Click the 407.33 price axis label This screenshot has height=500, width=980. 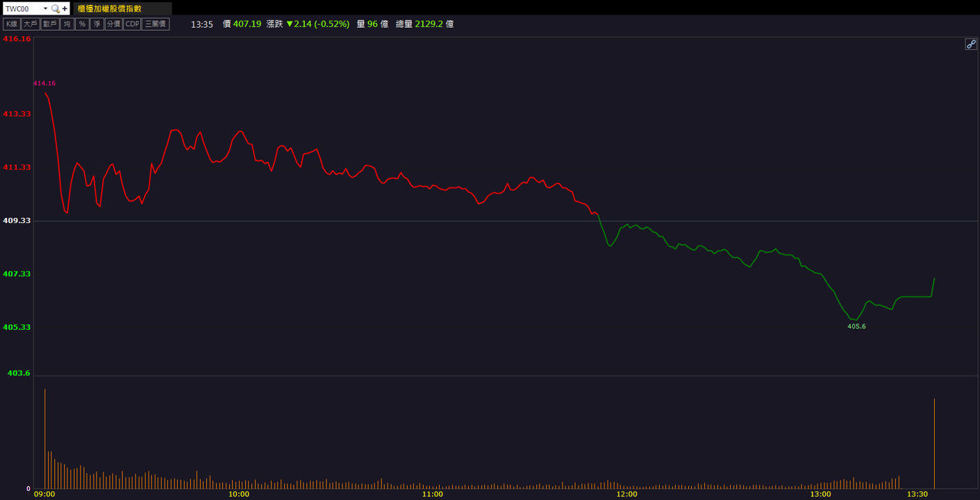(x=17, y=274)
